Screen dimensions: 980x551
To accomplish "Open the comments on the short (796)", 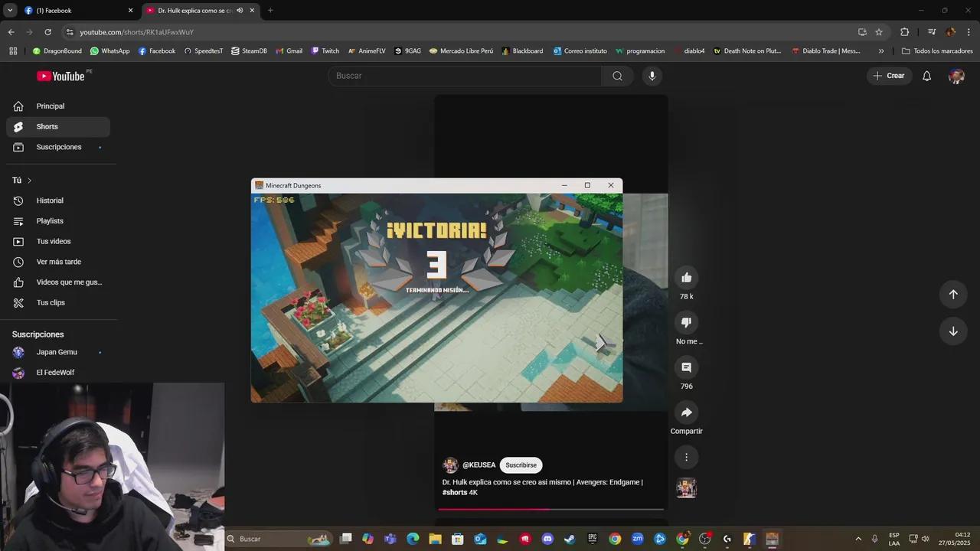I will tap(686, 367).
